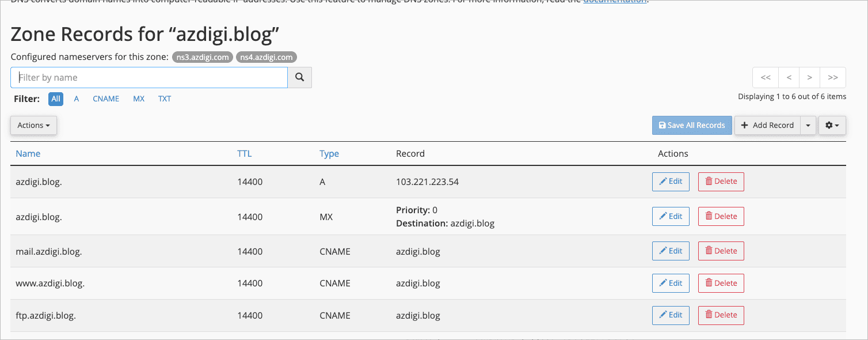Filter records by CNAME type

tap(106, 99)
